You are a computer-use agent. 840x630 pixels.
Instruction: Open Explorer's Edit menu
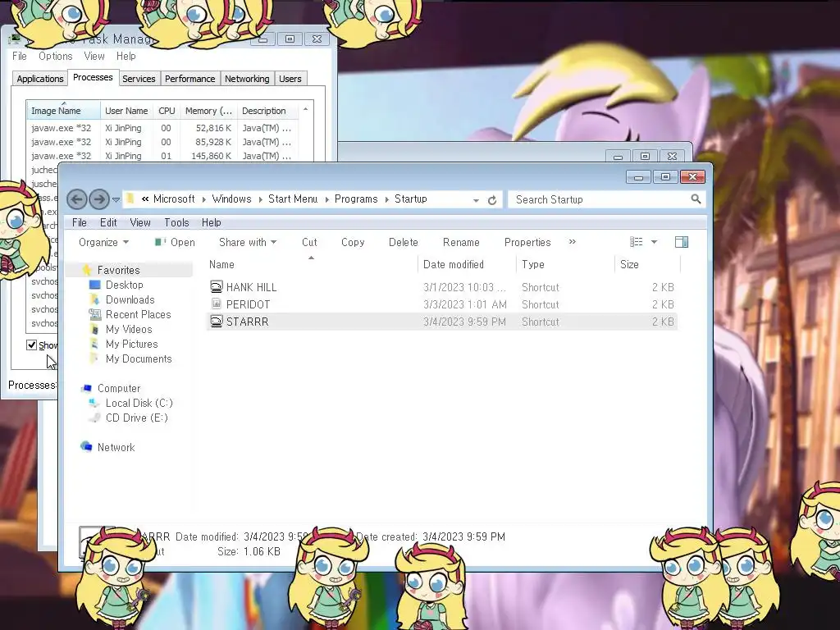pos(108,222)
